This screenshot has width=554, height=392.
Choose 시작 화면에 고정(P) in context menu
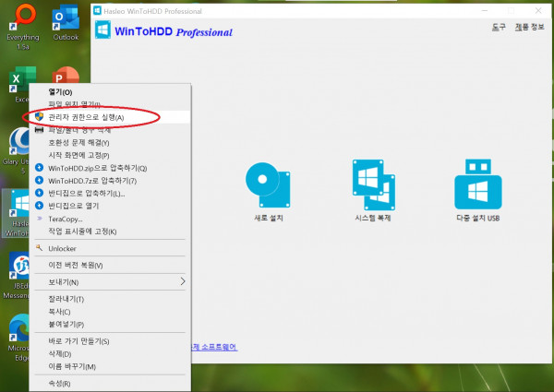tap(111, 155)
